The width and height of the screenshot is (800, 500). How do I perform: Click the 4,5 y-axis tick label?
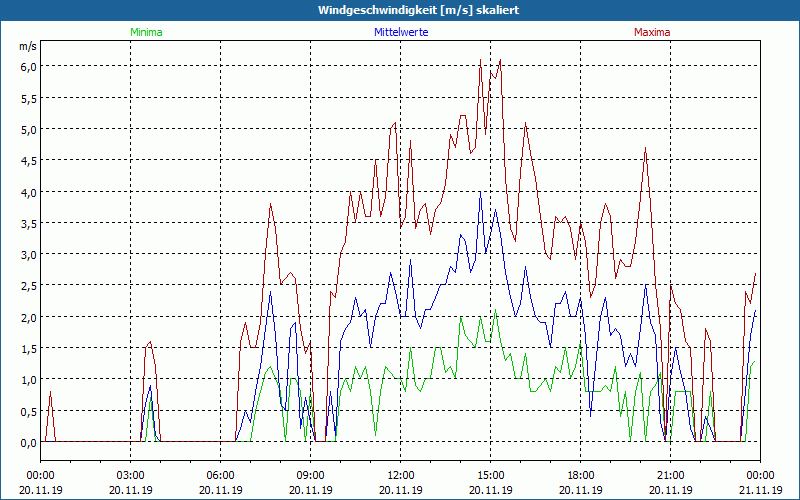[28, 160]
